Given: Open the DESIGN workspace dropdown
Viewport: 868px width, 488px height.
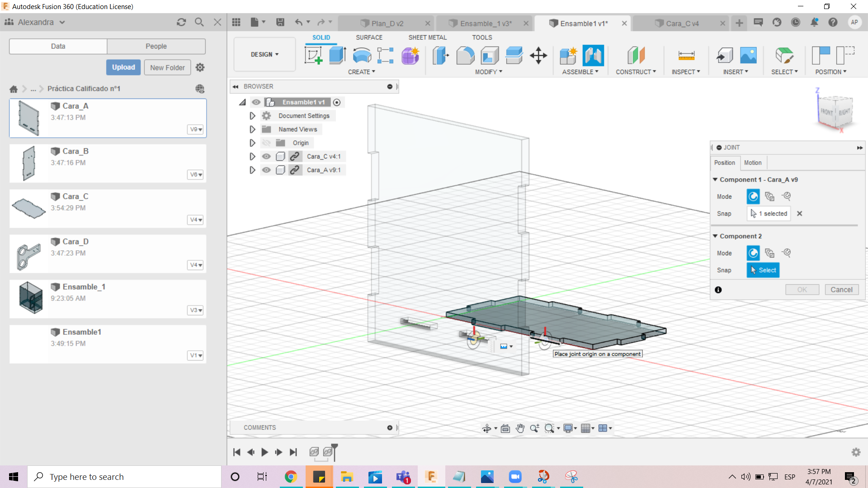Looking at the screenshot, I should coord(264,54).
